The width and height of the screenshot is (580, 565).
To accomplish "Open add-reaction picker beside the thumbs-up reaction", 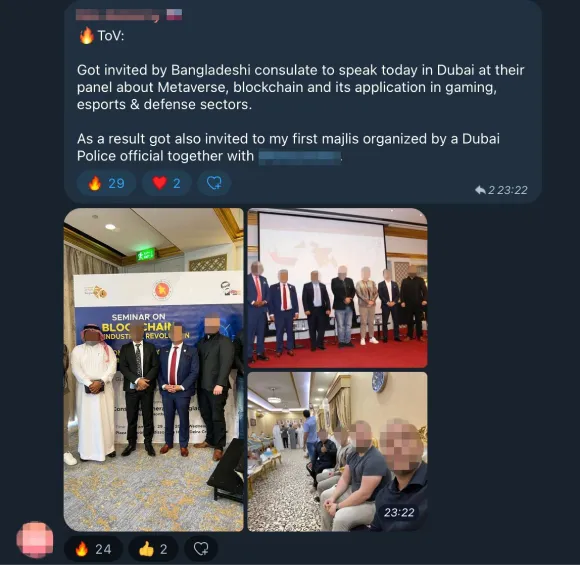I will click(201, 549).
